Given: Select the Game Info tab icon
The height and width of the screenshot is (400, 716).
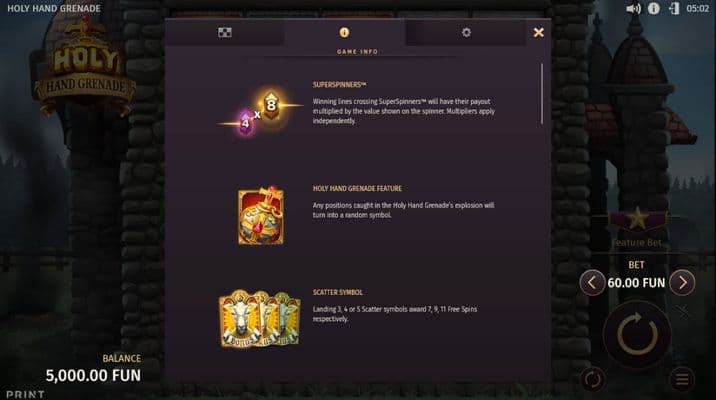Looking at the screenshot, I should [x=344, y=32].
